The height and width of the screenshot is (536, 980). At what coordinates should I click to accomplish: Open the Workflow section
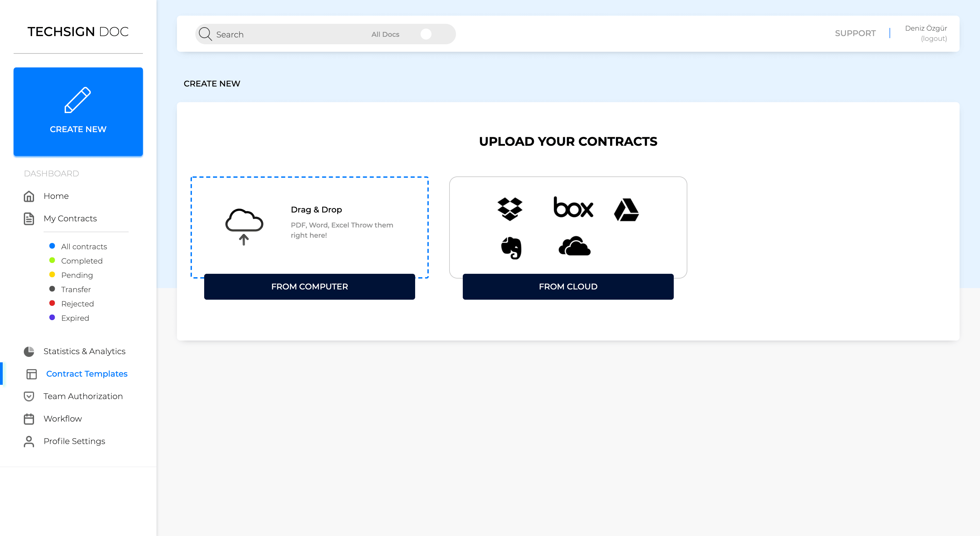[62, 419]
